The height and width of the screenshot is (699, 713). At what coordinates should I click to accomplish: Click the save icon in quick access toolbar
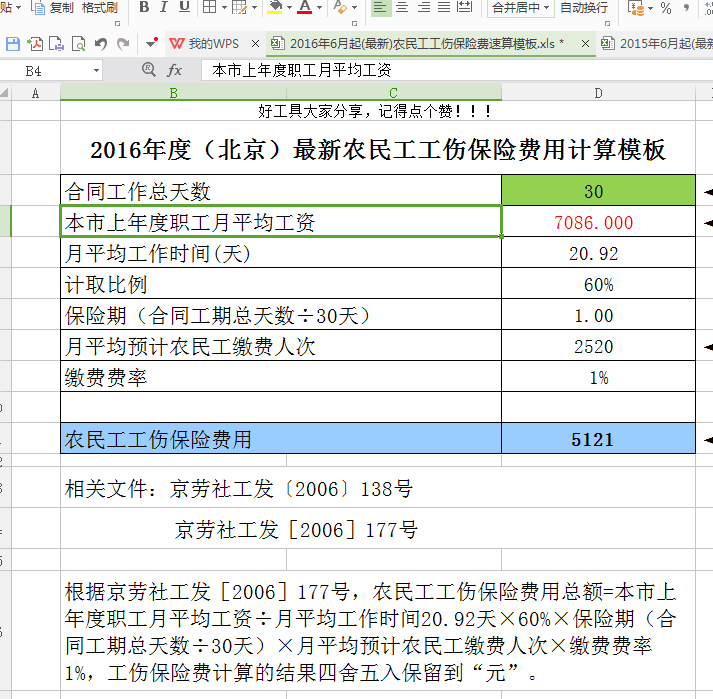pos(13,44)
